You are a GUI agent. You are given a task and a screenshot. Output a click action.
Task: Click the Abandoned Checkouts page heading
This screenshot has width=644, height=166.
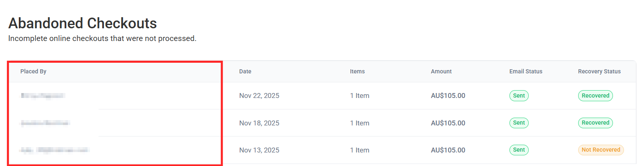tap(83, 23)
